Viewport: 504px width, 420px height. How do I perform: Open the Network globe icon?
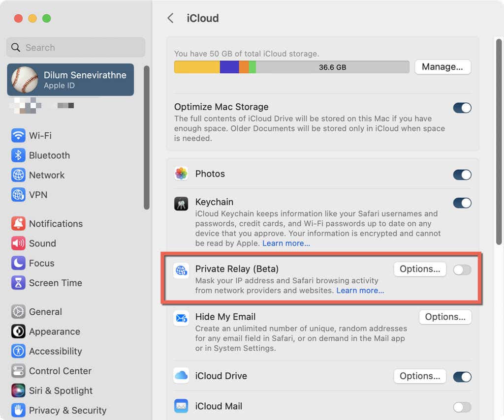pyautogui.click(x=18, y=175)
